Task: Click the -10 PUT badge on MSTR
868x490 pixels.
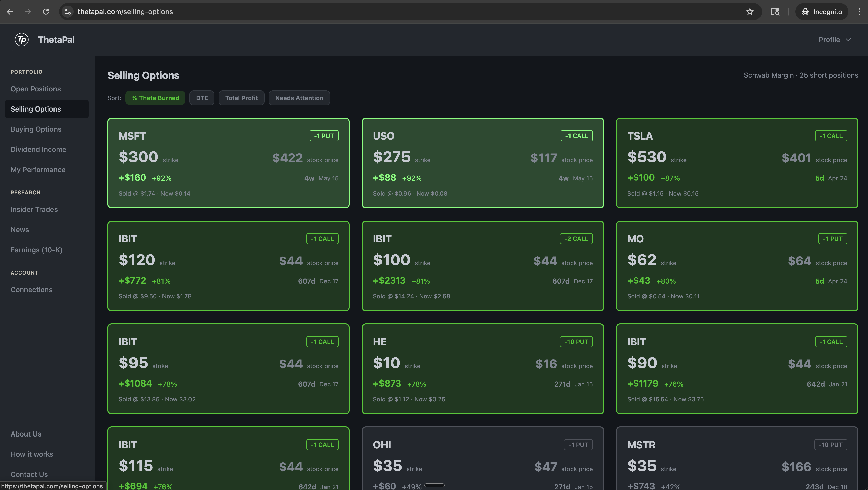Action: pos(831,445)
